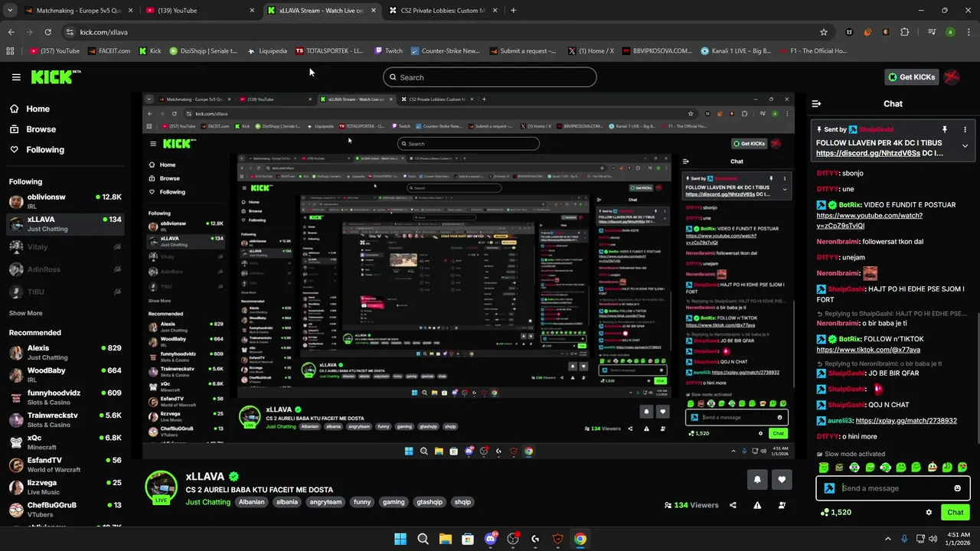The width and height of the screenshot is (980, 551).
Task: Open the Twitch bookmark
Action: pos(388,51)
